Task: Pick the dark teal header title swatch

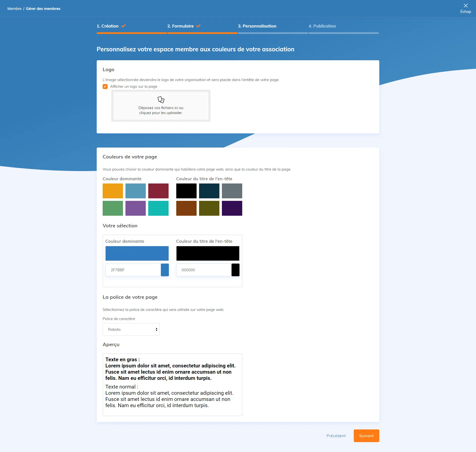Action: (x=209, y=191)
